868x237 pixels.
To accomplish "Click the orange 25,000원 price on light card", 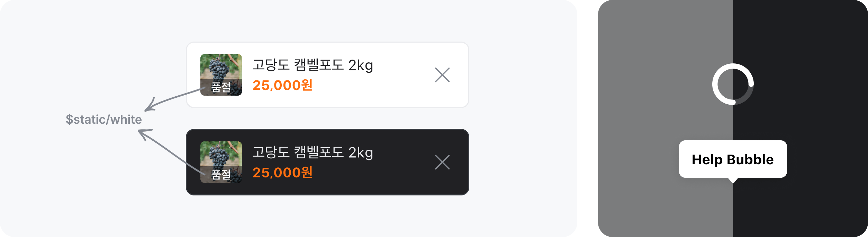I will pos(283,86).
